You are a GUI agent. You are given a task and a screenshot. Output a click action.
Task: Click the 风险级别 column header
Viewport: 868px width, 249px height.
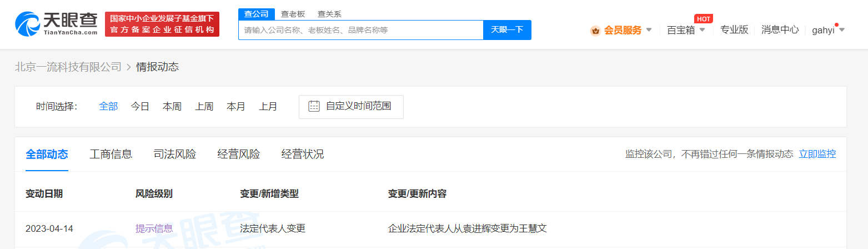(154, 194)
